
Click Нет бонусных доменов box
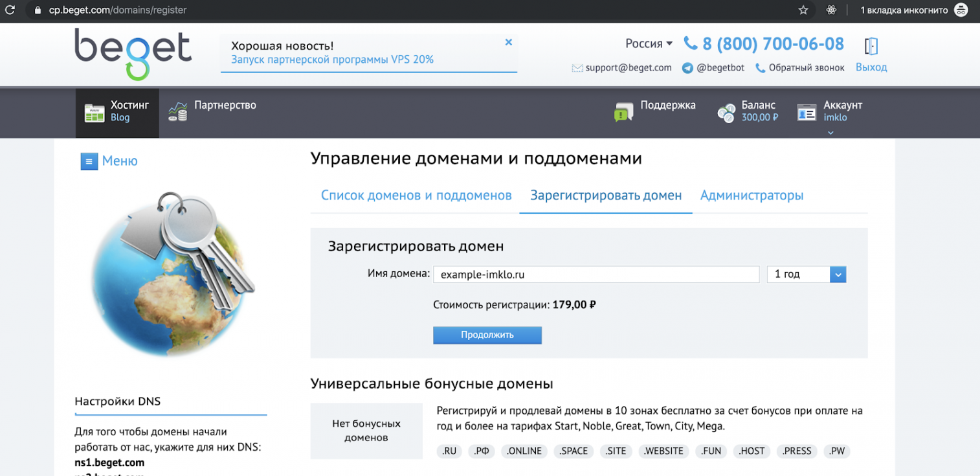[366, 431]
